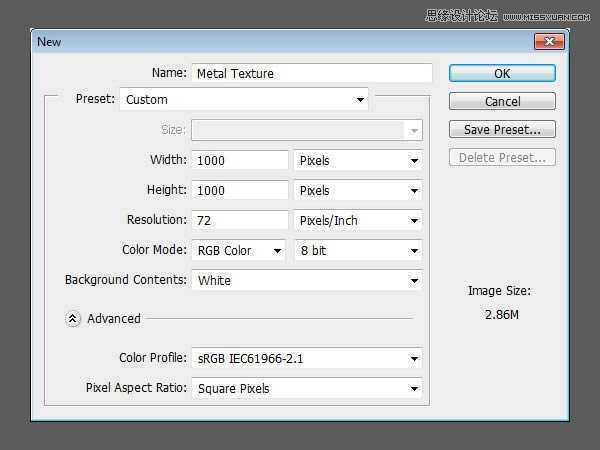Click the Cancel button
Image resolution: width=600 pixels, height=450 pixels.
click(502, 101)
